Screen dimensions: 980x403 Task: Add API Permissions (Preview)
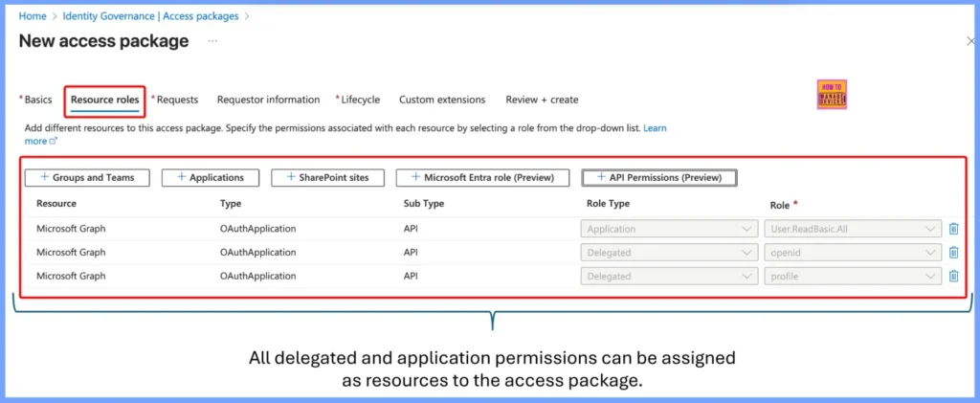[659, 177]
